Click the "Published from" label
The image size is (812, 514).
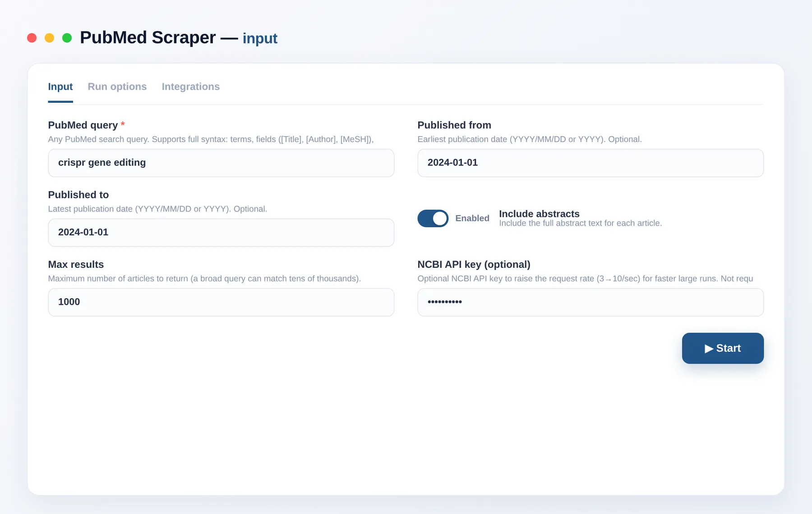tap(454, 125)
